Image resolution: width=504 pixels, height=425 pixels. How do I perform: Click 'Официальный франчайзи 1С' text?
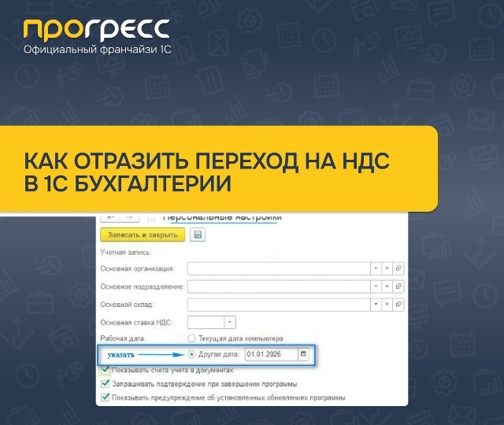coord(98,50)
